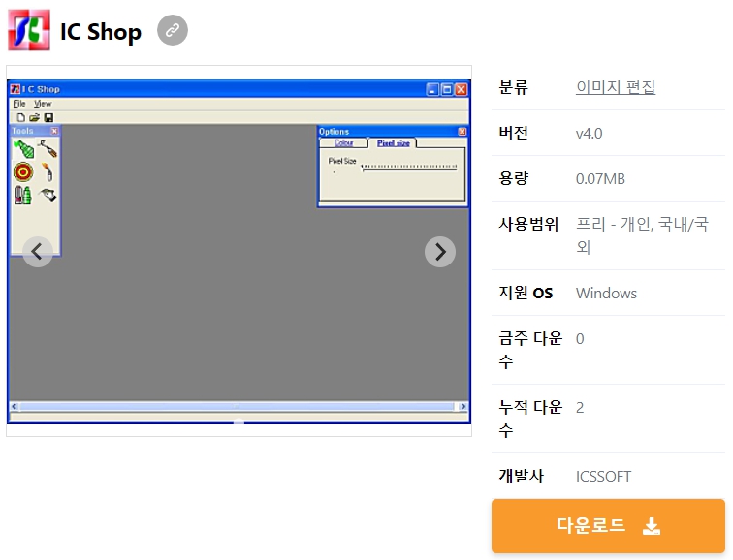
Task: Click Save floppy disk icon in IC Shop toolbar
Action: point(48,117)
